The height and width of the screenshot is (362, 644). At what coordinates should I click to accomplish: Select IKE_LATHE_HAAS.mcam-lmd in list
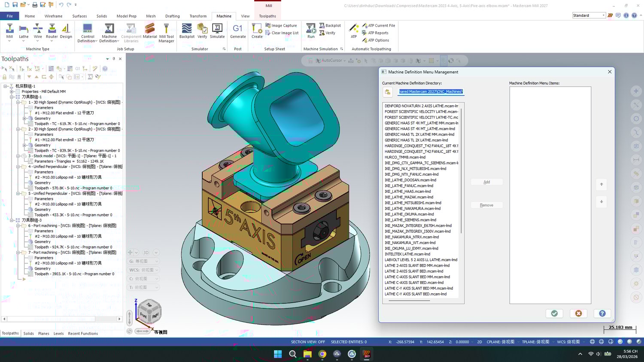tap(407, 192)
